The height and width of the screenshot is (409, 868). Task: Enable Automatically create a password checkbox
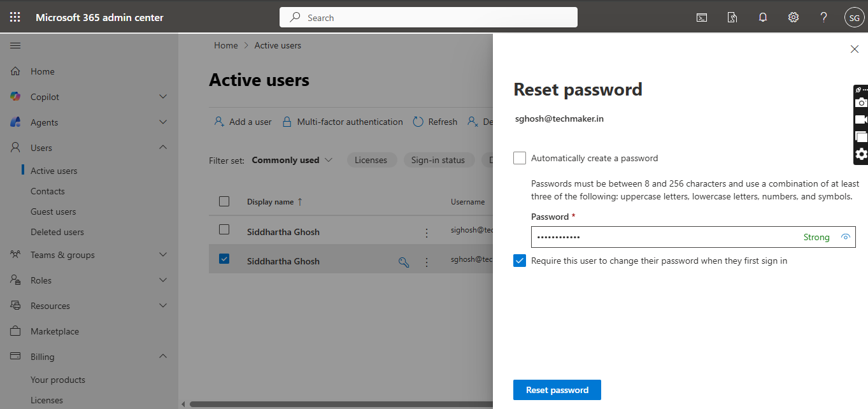click(x=520, y=158)
